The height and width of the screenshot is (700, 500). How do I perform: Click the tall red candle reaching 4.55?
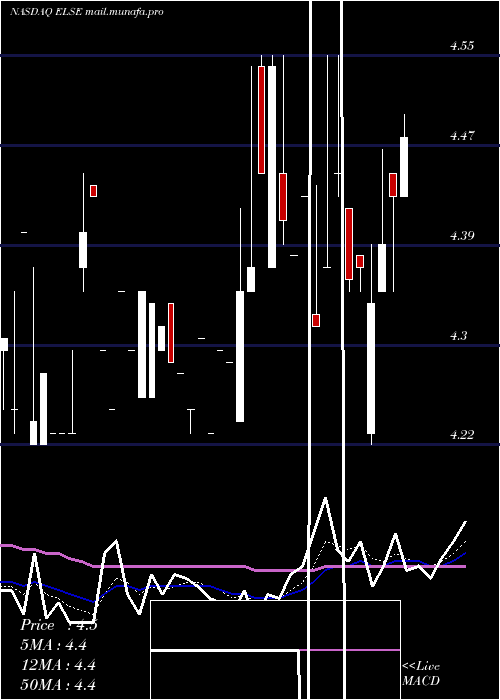point(261,120)
